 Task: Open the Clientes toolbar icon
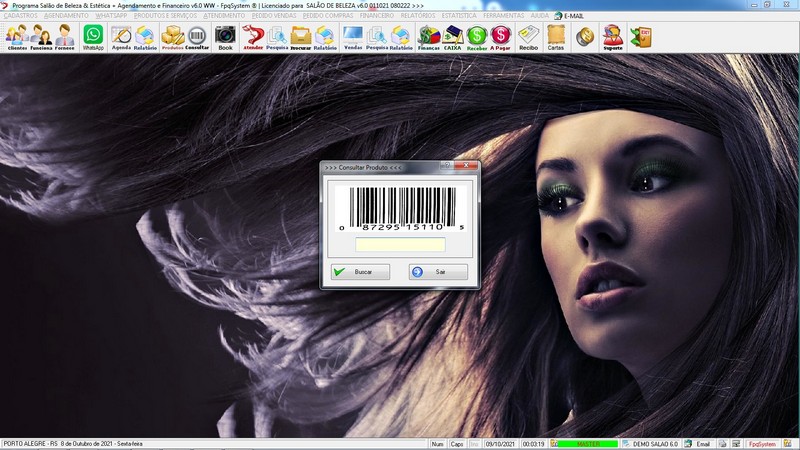tap(16, 37)
